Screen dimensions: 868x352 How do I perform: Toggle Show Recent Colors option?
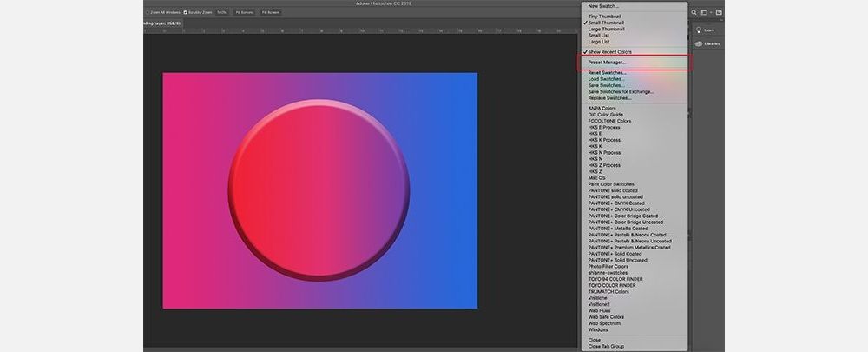609,52
